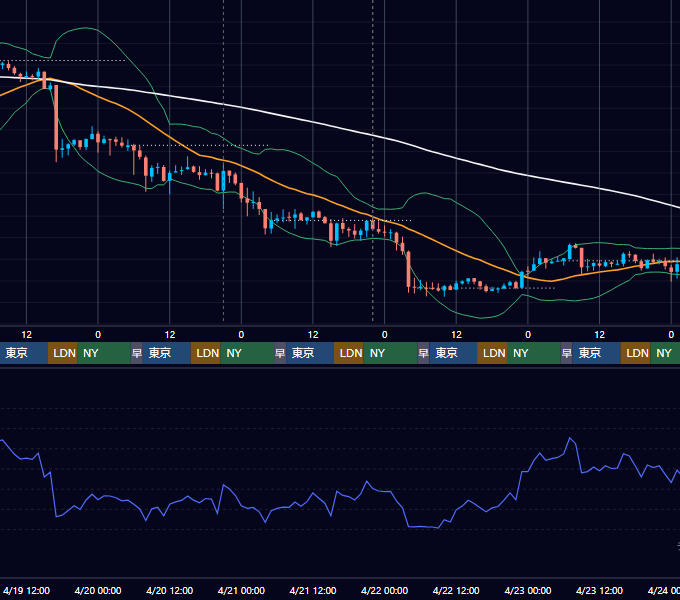Screen dimensions: 680x600
Task: Click the '4/23 00:00' date label
Action: point(528,590)
